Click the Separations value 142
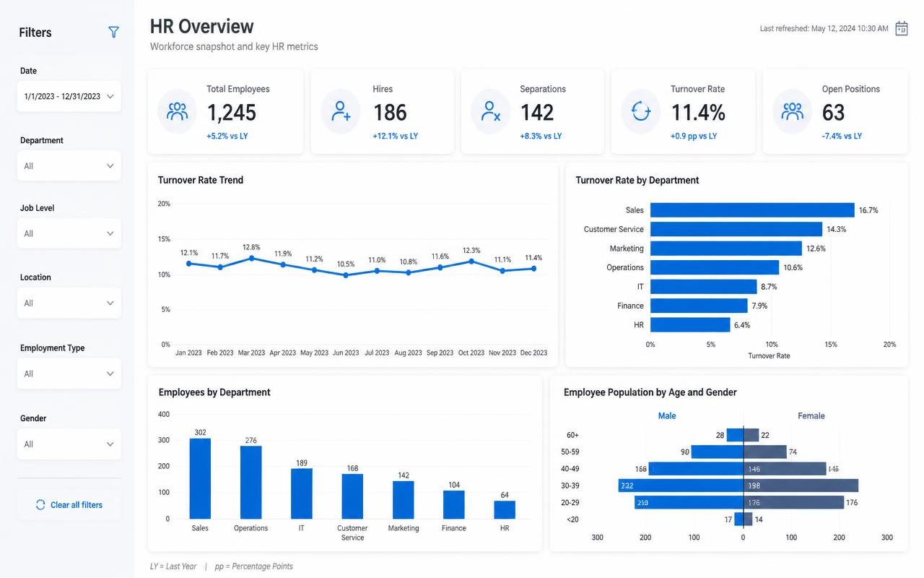 [x=537, y=112]
